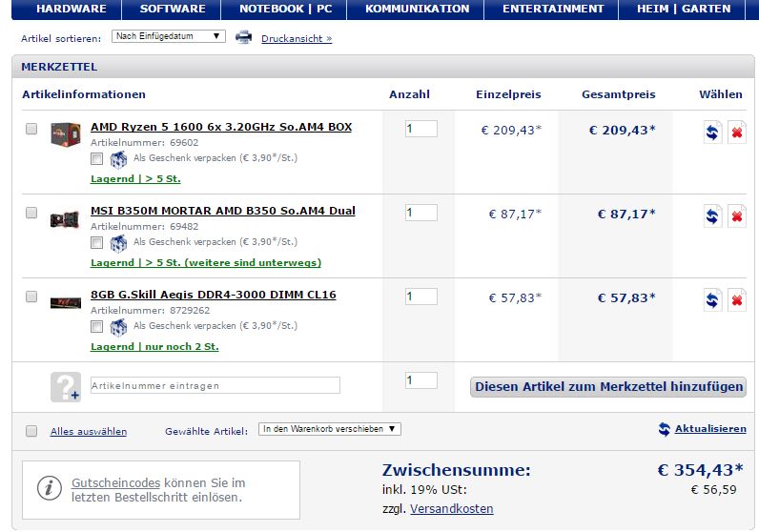This screenshot has width=759, height=532.
Task: Open AMD Ryzen product thumbnail
Action: tap(66, 134)
